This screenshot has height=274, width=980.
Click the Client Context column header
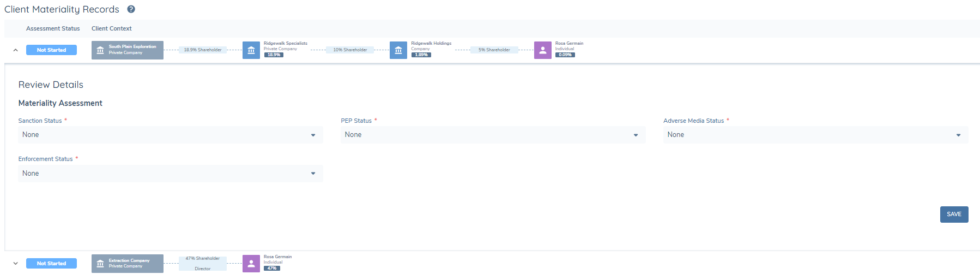click(x=112, y=28)
